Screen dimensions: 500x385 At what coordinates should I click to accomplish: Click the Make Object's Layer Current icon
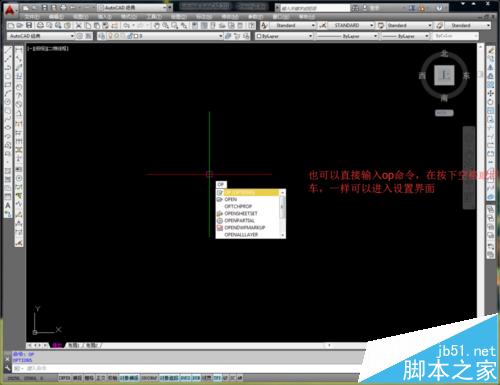(x=228, y=36)
